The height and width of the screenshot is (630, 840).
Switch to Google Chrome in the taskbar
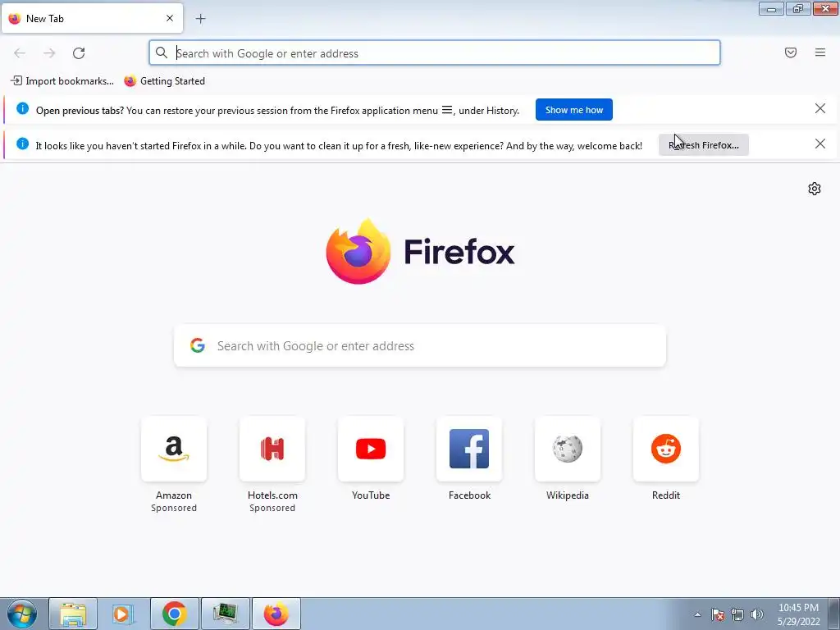point(174,614)
